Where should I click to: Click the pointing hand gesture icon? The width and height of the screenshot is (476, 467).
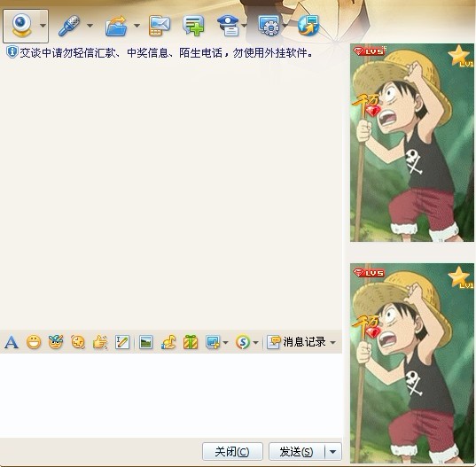coord(100,342)
